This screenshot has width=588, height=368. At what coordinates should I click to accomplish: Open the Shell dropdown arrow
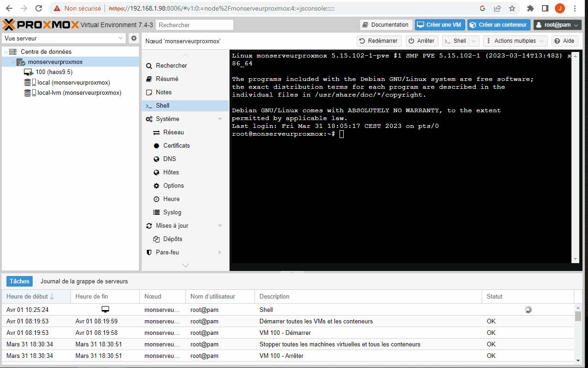474,41
